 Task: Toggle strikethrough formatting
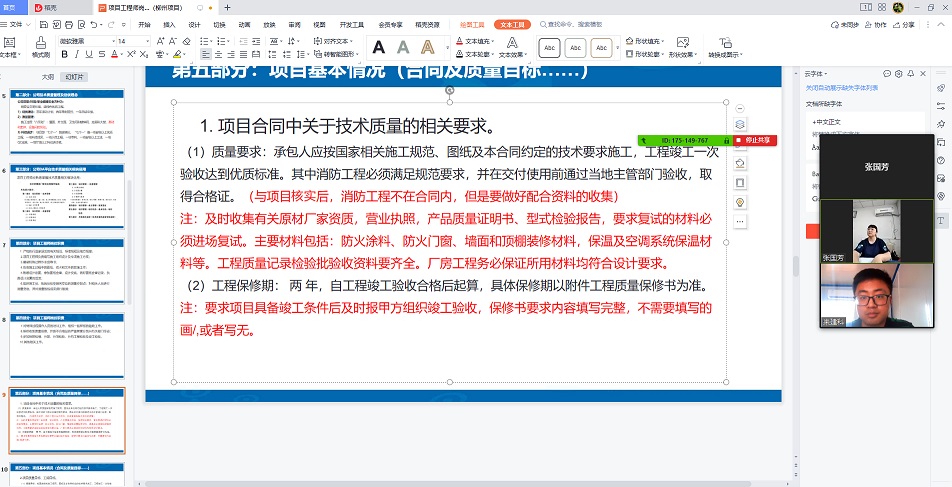(102, 54)
